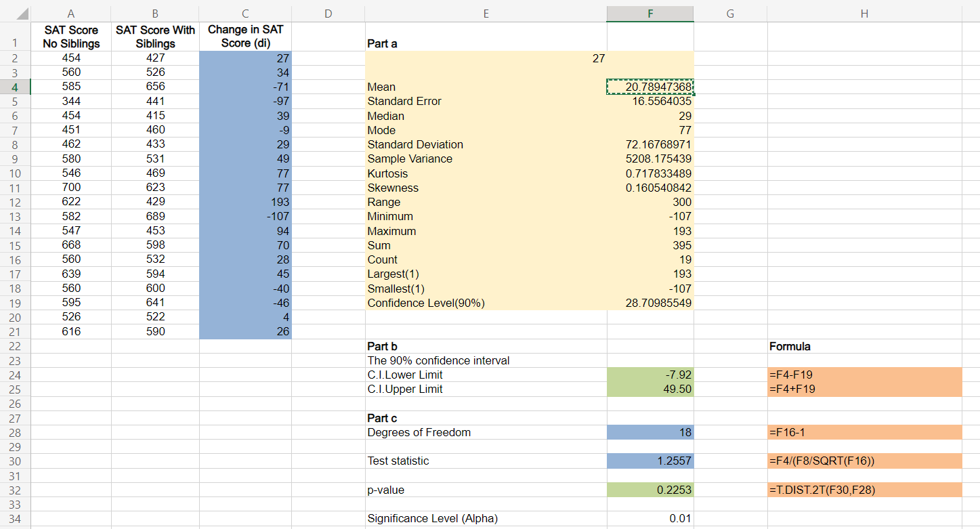The height and width of the screenshot is (529, 980).
Task: Click the Confidence Level(90%) value cell
Action: tap(650, 303)
